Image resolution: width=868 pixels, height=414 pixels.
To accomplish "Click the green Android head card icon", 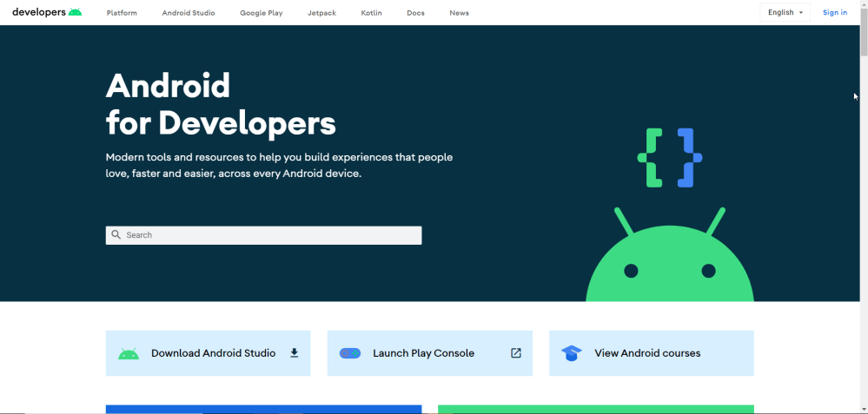I will point(129,354).
